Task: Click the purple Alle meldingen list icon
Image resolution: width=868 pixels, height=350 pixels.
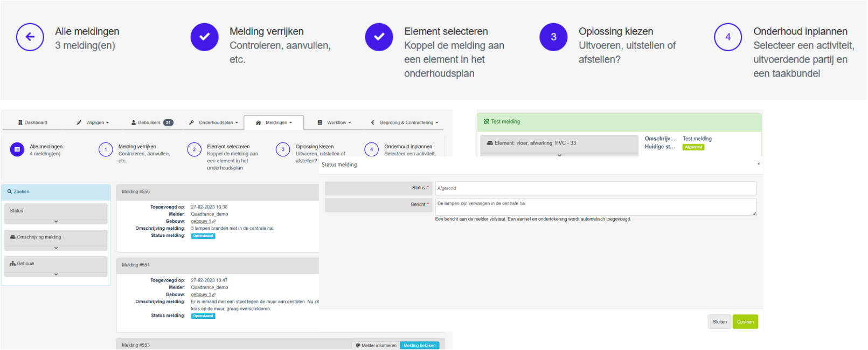Action: point(17,149)
